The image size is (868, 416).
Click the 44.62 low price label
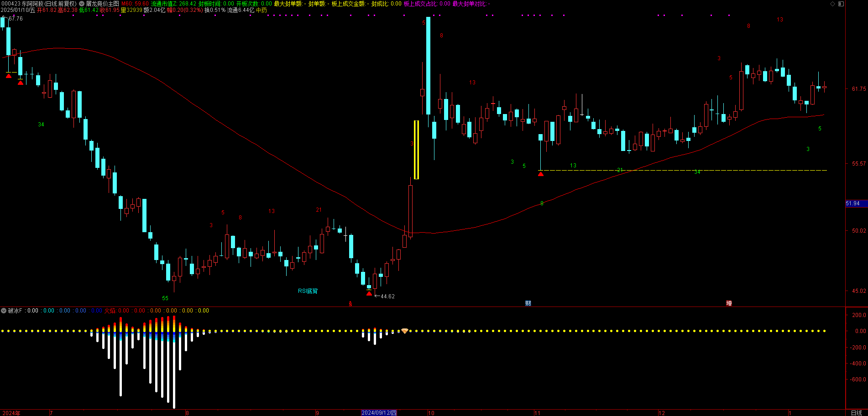pos(387,296)
